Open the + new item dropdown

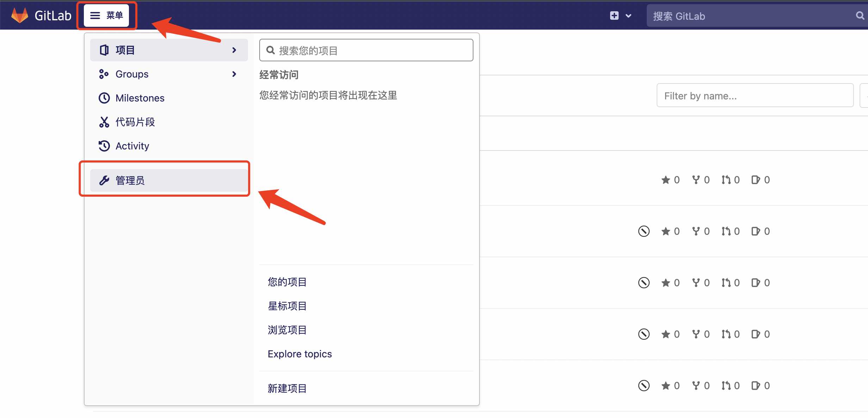pos(620,16)
